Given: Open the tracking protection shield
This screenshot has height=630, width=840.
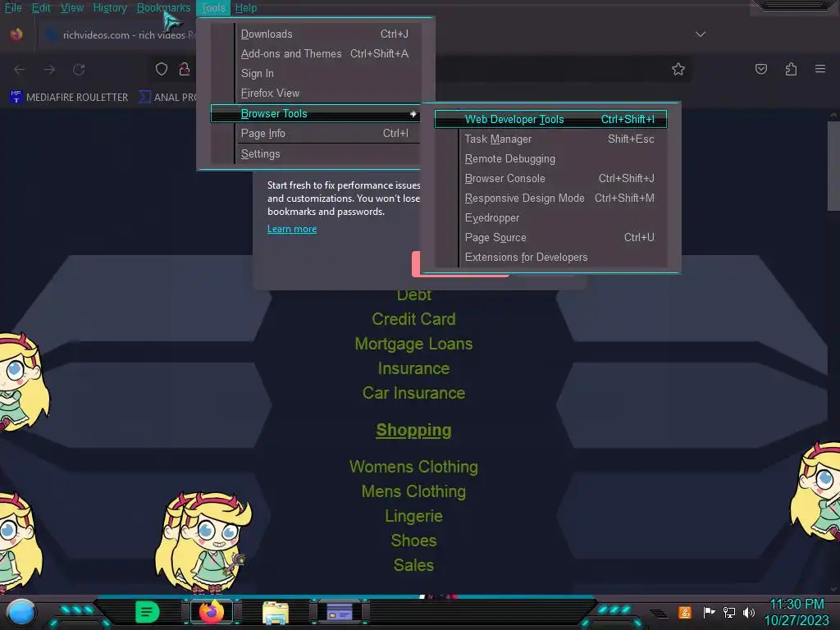Looking at the screenshot, I should click(x=162, y=69).
